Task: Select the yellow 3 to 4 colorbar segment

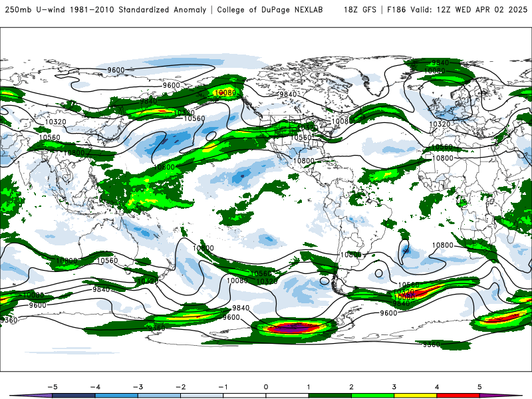Action: (415, 396)
